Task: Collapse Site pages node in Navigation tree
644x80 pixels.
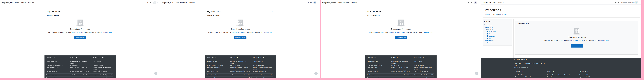Action: pos(486,29)
